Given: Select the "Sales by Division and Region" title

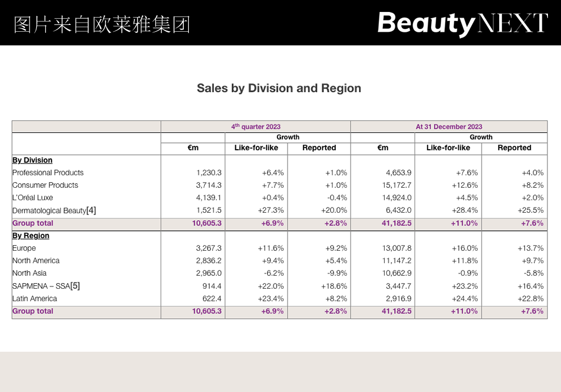Looking at the screenshot, I should (x=279, y=88).
